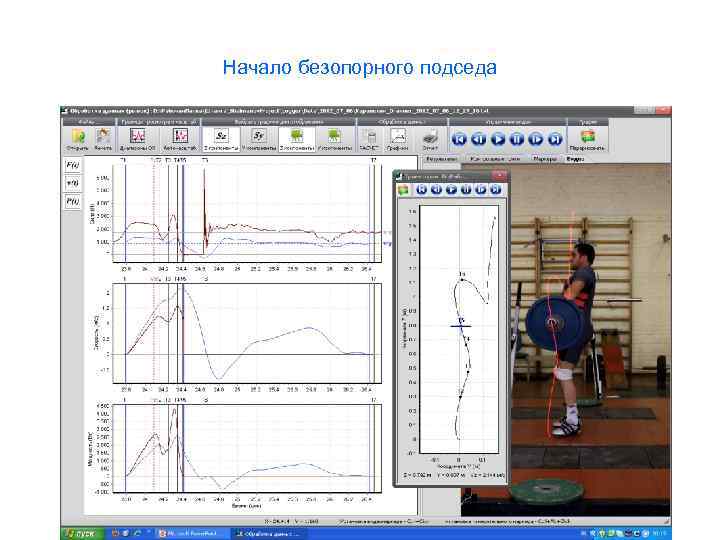Select the F(t) graph mode button
Viewport: 720px width, 540px height.
click(x=73, y=165)
